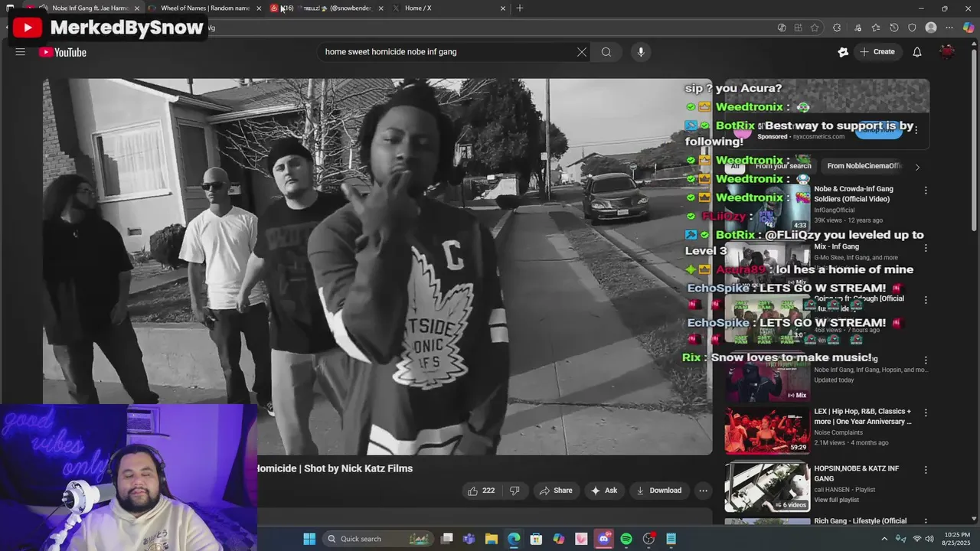Open Discord from the taskbar
Viewport: 980px width, 551px height.
(604, 539)
